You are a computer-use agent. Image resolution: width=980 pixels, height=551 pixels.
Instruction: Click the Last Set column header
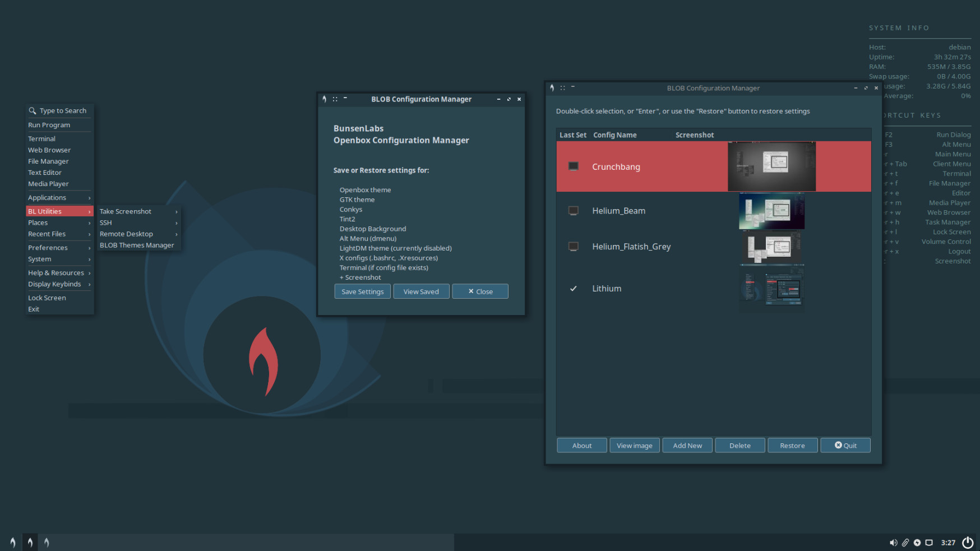click(573, 135)
